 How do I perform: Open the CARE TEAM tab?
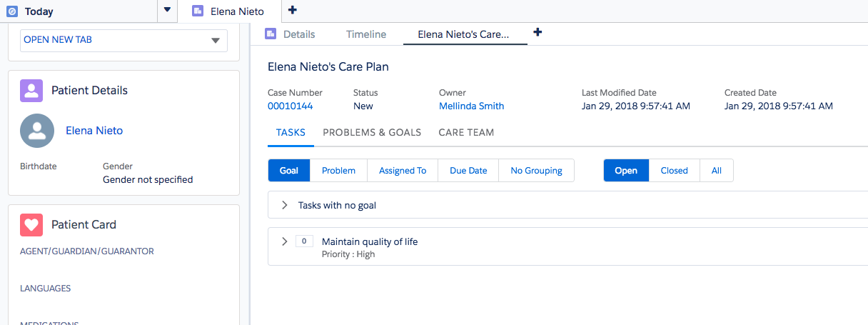(x=466, y=132)
